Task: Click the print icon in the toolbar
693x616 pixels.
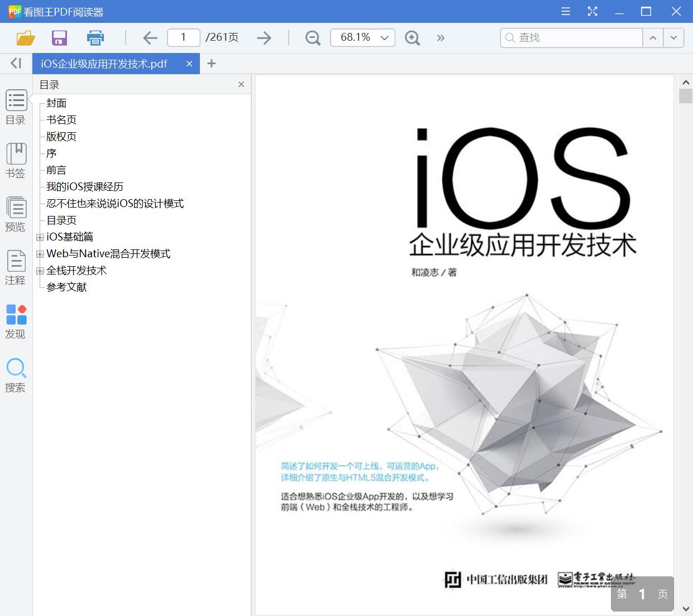Action: tap(95, 37)
